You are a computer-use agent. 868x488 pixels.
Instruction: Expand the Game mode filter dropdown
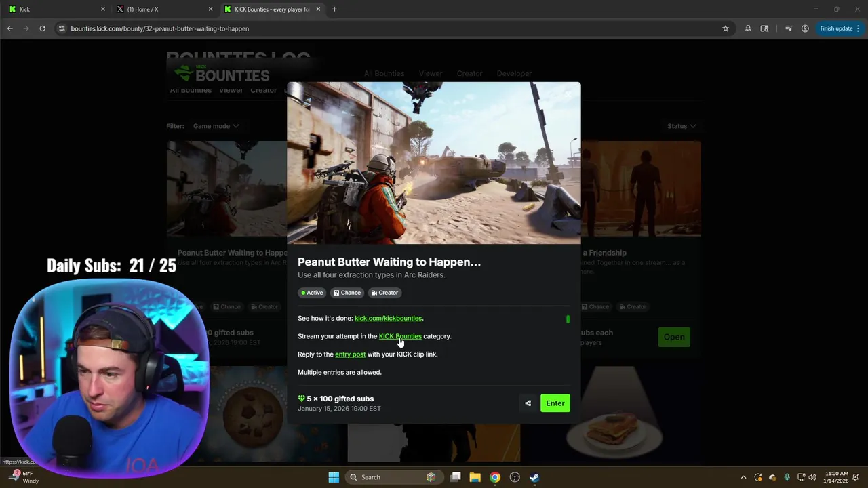click(x=216, y=126)
